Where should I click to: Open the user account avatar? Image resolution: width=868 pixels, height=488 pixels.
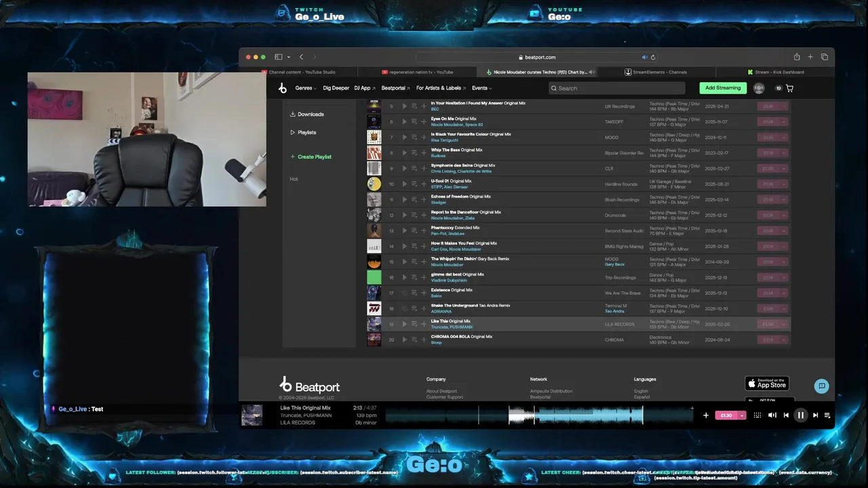[759, 88]
